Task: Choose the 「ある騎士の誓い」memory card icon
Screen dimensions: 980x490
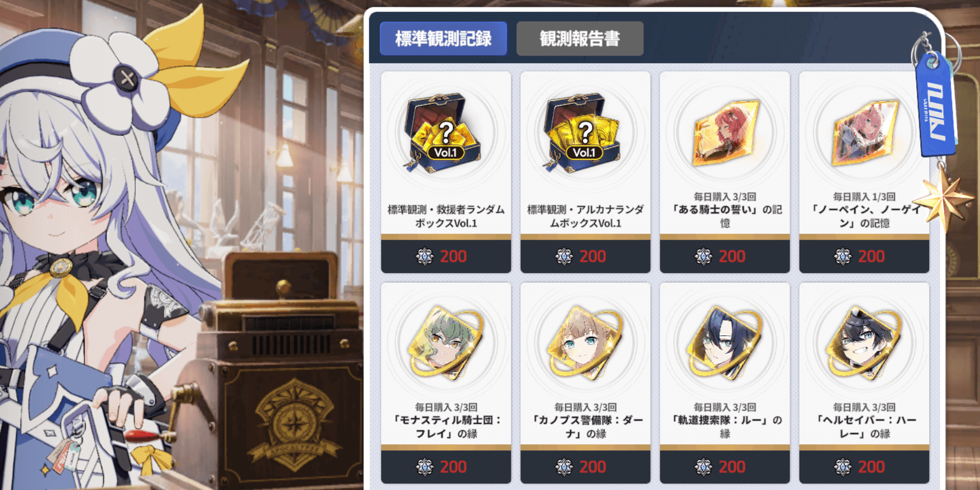Action: 725,133
